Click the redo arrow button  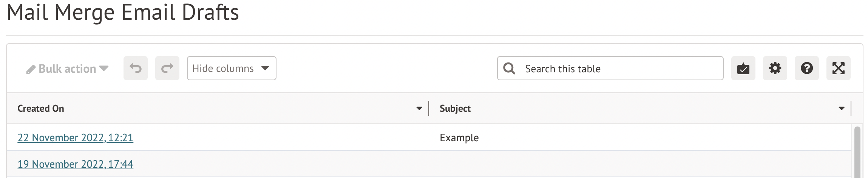[167, 68]
